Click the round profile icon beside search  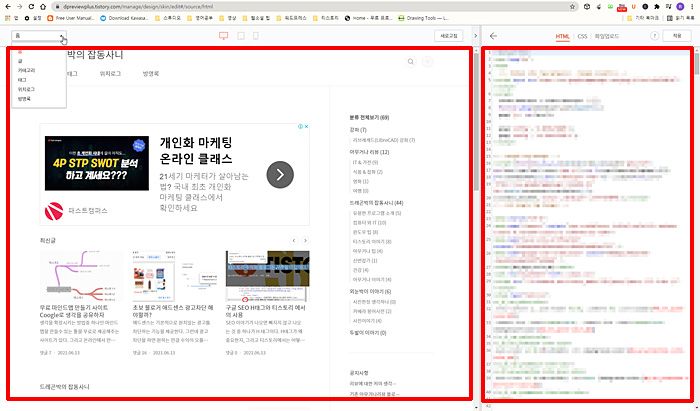point(428,62)
